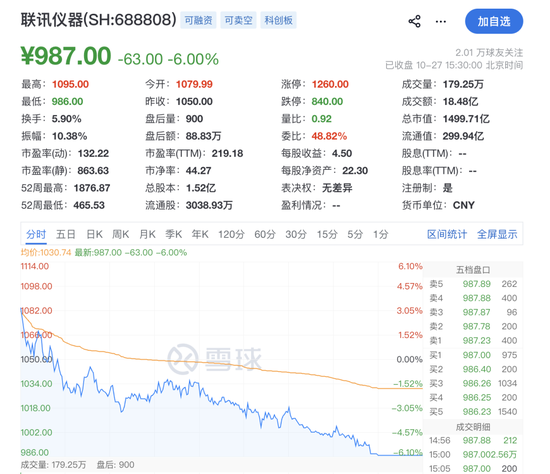The height and width of the screenshot is (474, 550).
Task: Click stock title 联讯仪器(SH:688808)
Action: [99, 20]
